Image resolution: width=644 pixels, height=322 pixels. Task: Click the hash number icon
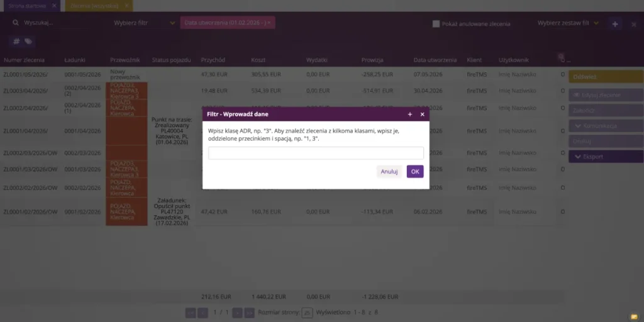tap(16, 41)
